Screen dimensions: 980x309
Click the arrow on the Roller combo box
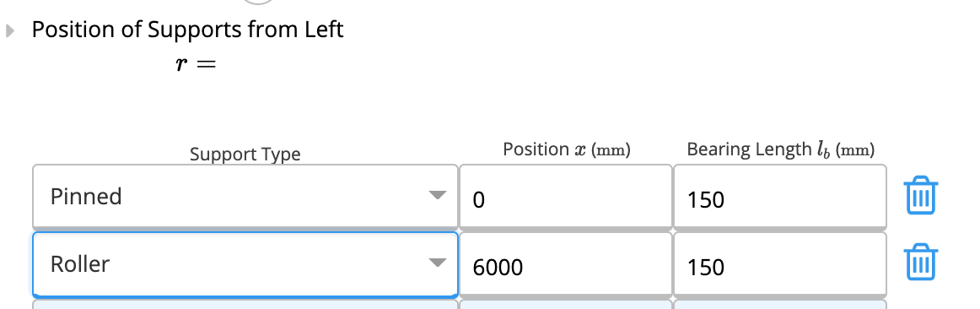click(x=438, y=263)
